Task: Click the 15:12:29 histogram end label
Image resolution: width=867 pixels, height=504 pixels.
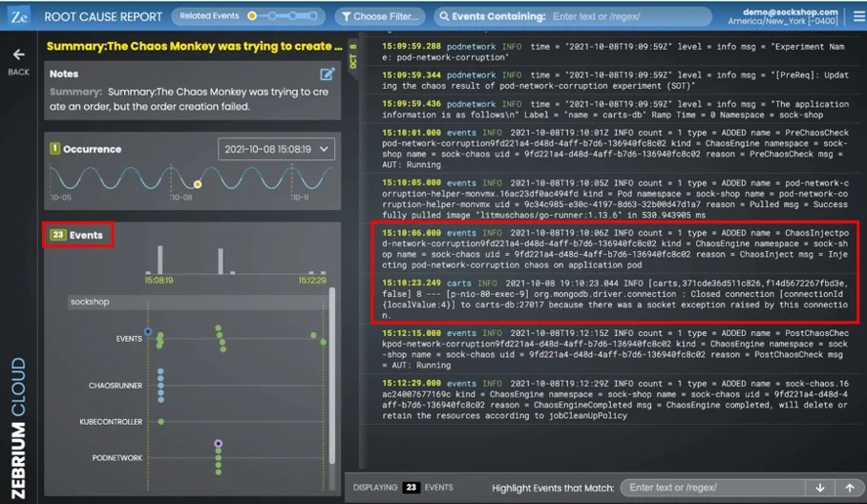Action: [x=312, y=281]
